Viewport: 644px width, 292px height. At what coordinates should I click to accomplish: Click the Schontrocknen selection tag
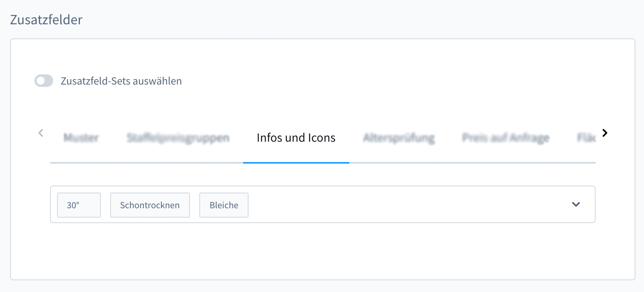[x=150, y=205]
